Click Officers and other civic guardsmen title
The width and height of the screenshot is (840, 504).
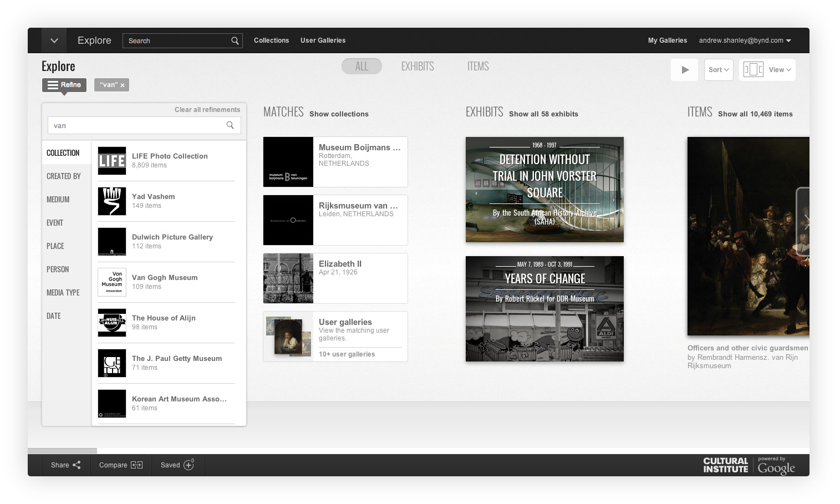[x=748, y=348]
